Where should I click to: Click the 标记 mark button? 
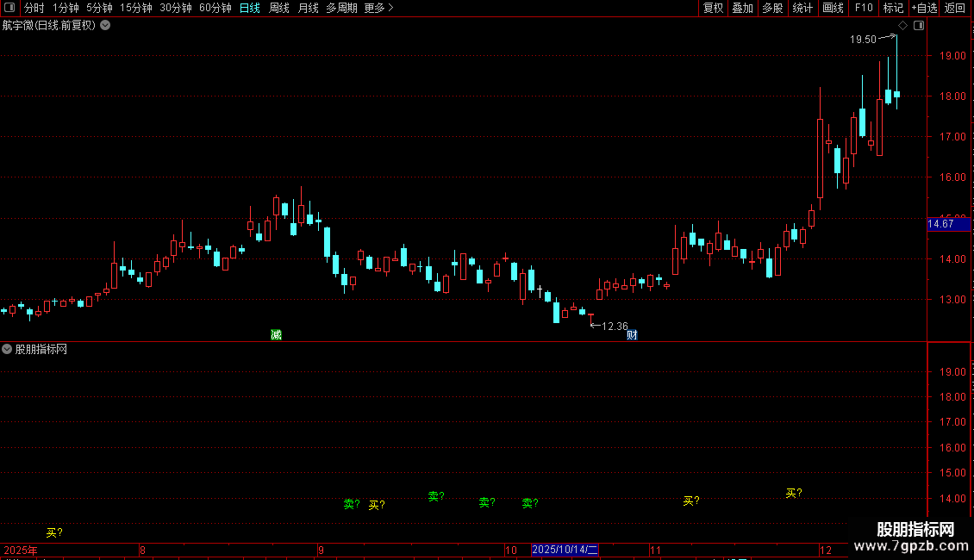tap(893, 8)
